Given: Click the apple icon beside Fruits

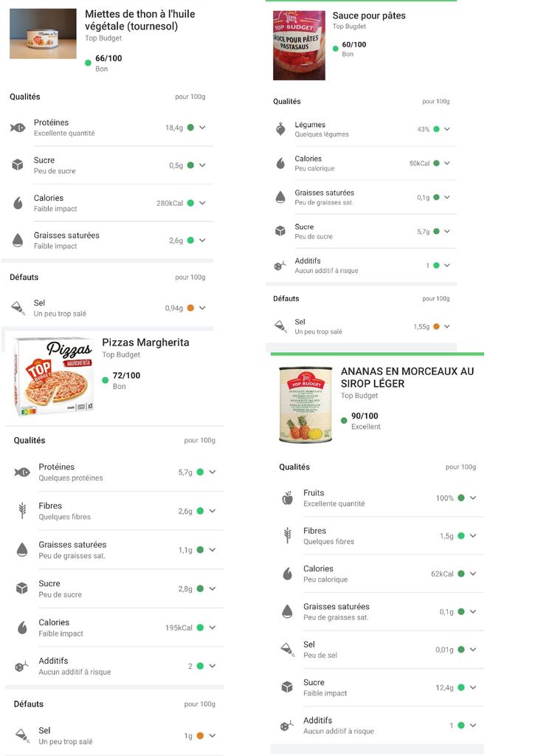Looking at the screenshot, I should (287, 498).
